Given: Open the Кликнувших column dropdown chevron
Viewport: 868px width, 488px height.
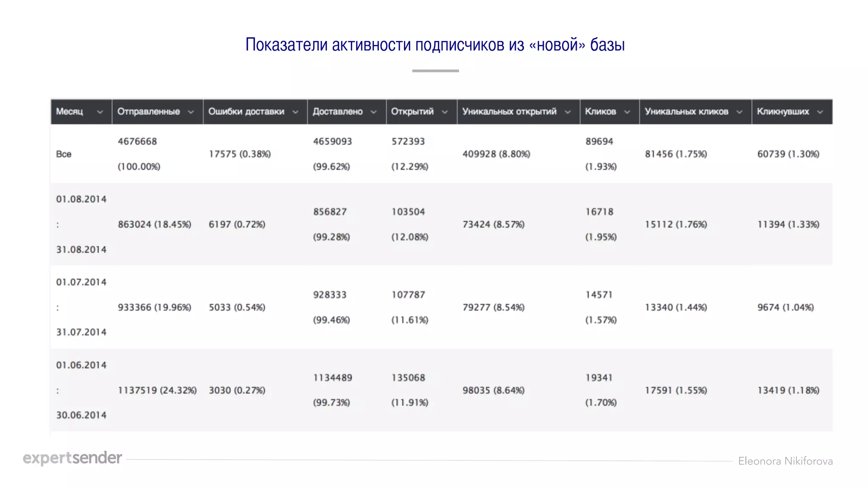Looking at the screenshot, I should (820, 112).
